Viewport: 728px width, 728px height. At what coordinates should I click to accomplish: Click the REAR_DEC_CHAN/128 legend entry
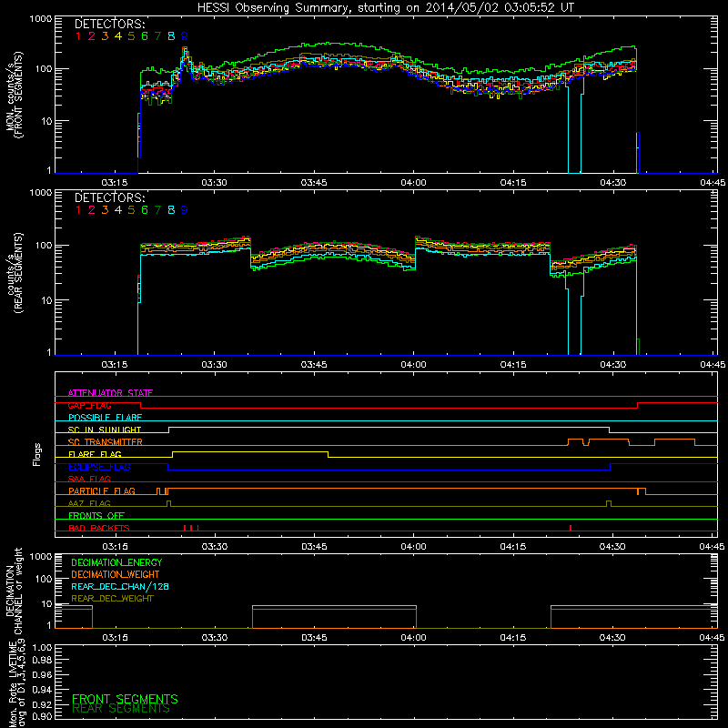(120, 586)
